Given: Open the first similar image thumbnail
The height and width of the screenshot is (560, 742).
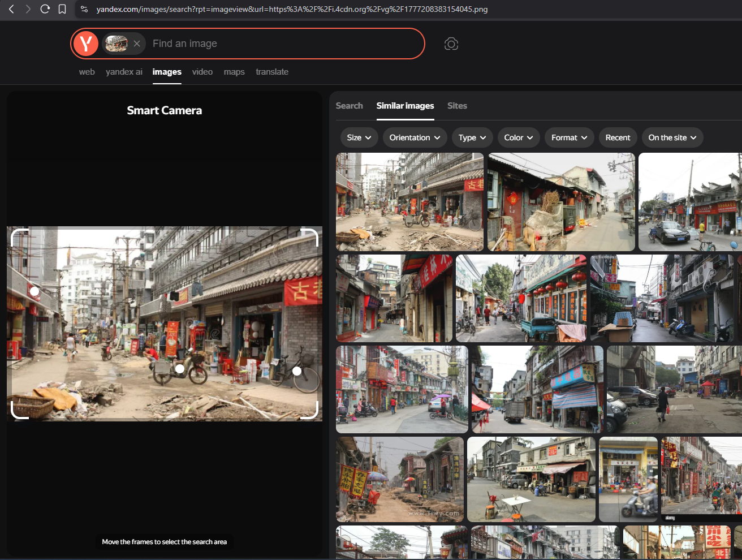Looking at the screenshot, I should [409, 202].
